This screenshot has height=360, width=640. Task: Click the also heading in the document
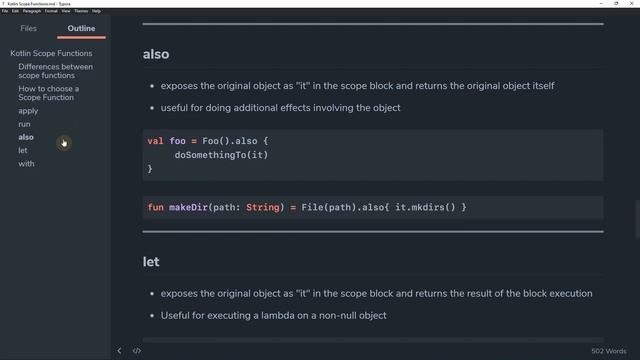156,54
